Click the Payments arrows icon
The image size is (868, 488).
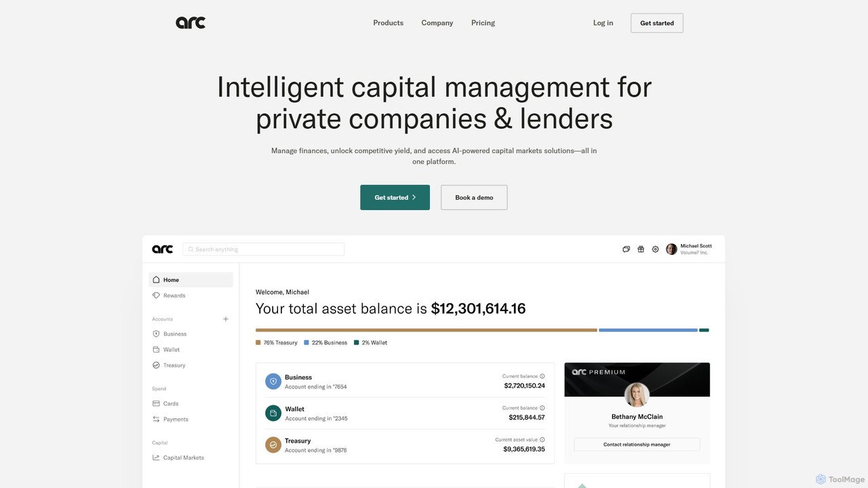pyautogui.click(x=156, y=420)
